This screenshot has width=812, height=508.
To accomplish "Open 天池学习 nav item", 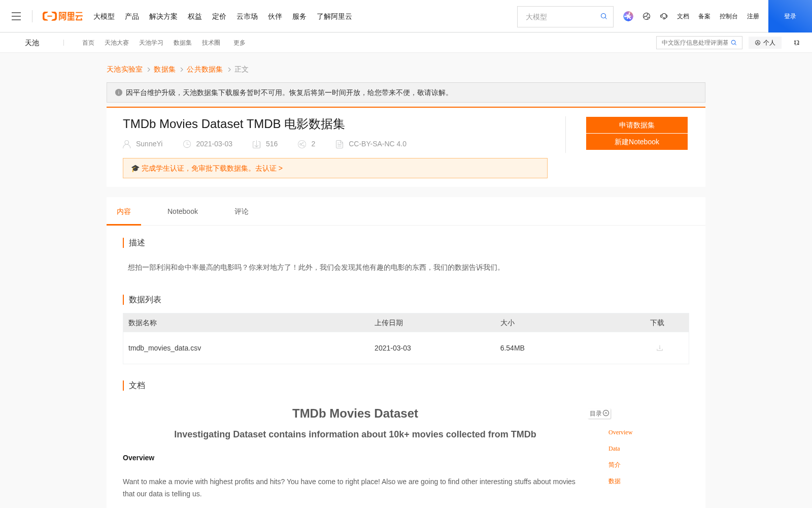I will (151, 43).
